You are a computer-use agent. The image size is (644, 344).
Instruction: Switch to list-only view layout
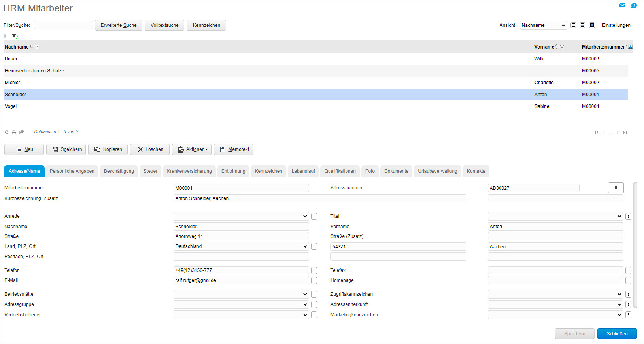click(x=573, y=25)
